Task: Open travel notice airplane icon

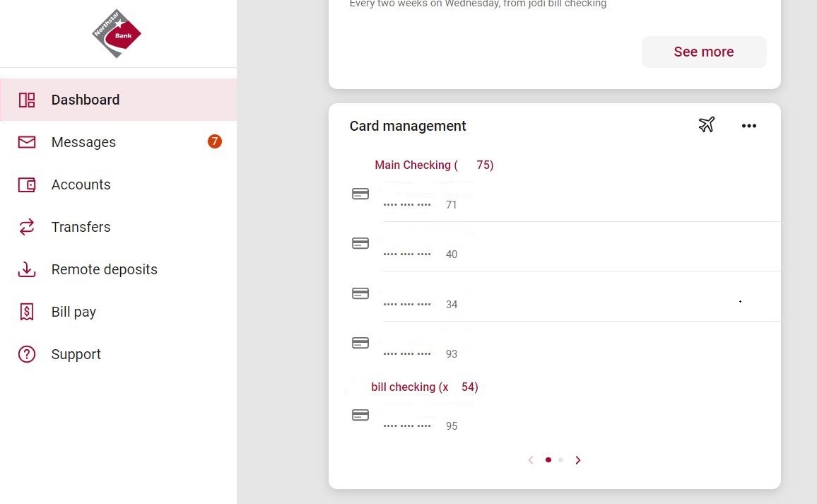Action: coord(707,125)
